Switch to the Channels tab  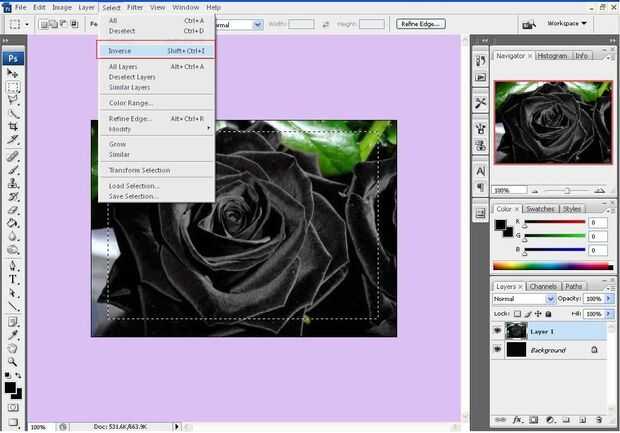point(543,286)
